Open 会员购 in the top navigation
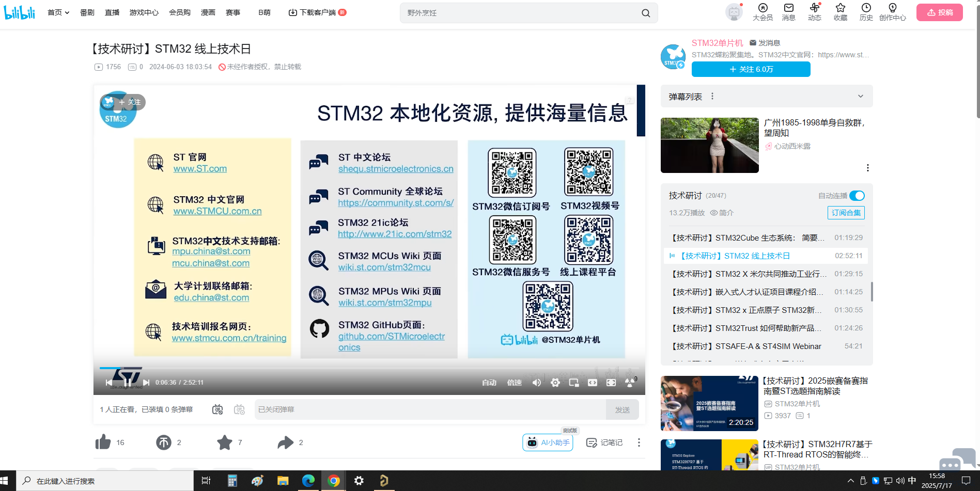 click(180, 12)
